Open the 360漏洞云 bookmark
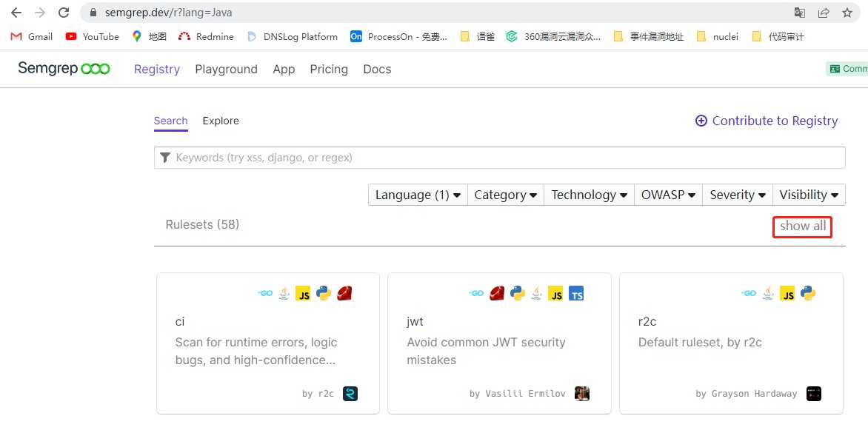The height and width of the screenshot is (430, 868). (553, 36)
